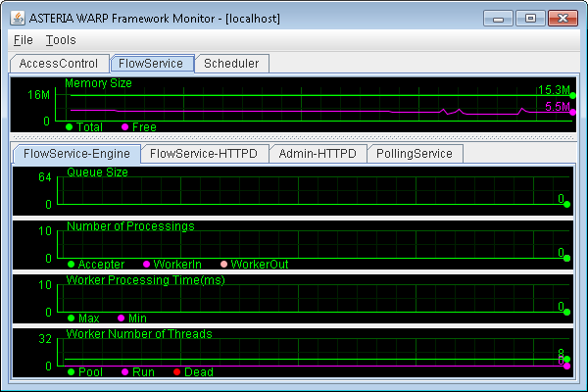Switch to the AccessControl tab
This screenshot has width=588, height=392.
(59, 64)
